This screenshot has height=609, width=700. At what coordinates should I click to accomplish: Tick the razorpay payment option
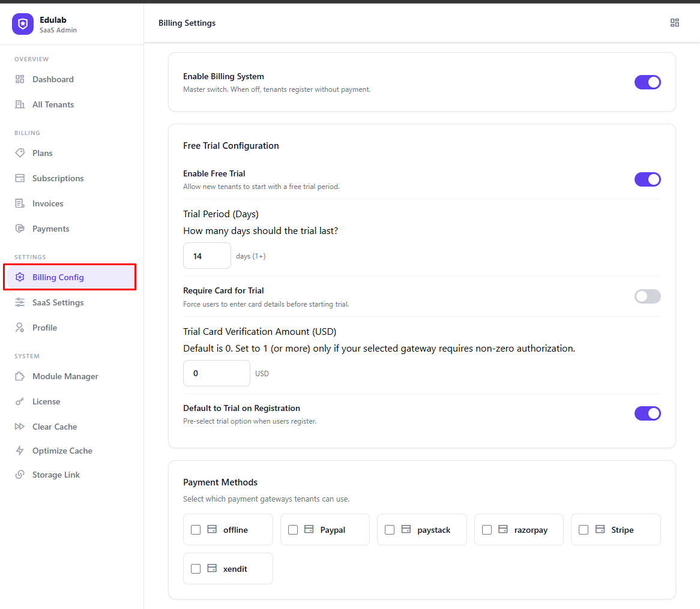(487, 530)
